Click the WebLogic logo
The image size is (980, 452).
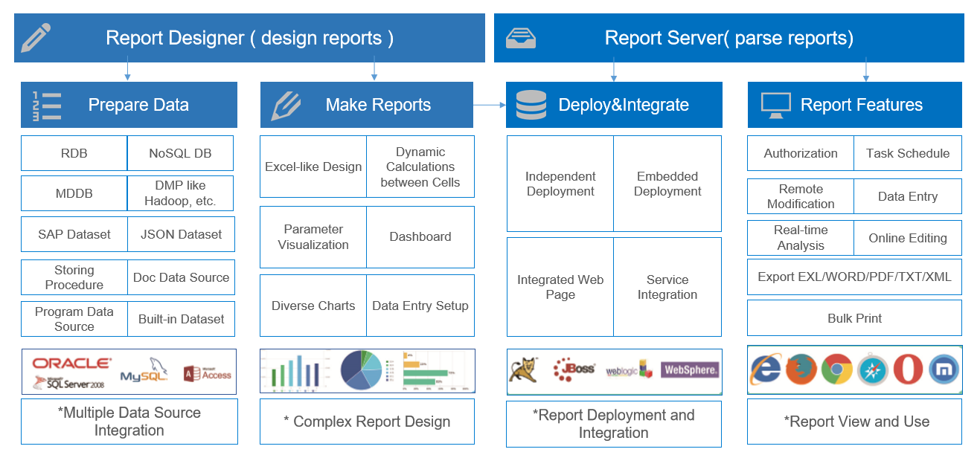(629, 369)
